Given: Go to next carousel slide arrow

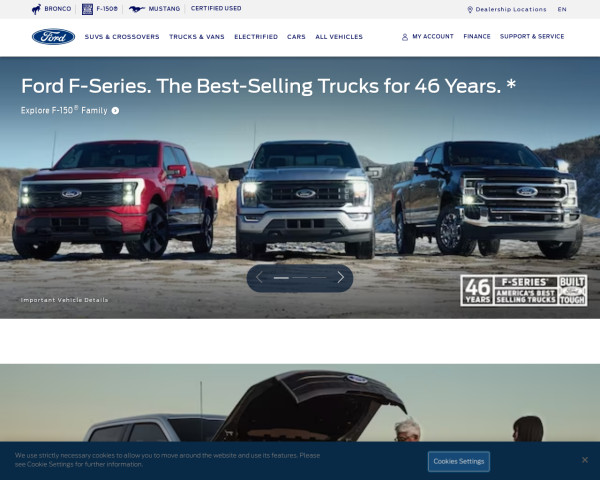Looking at the screenshot, I should 341,278.
